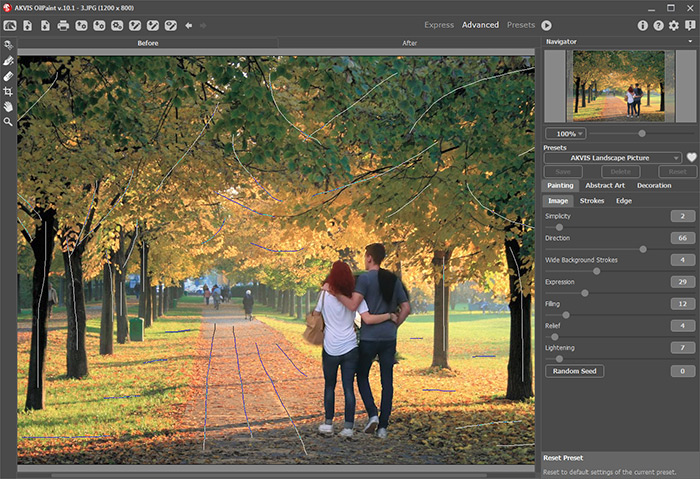Click the Lightening slider handle
The image size is (700, 479).
click(559, 358)
